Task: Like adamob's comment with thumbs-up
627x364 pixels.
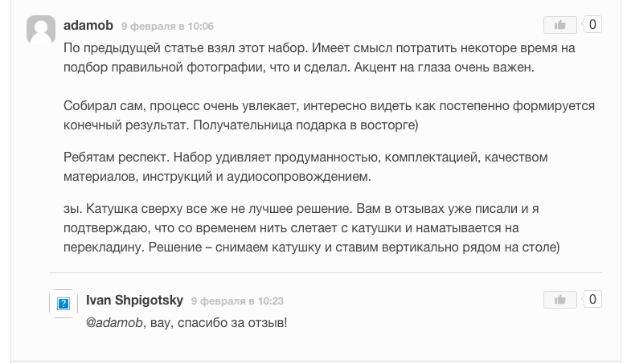Action: pos(560,25)
